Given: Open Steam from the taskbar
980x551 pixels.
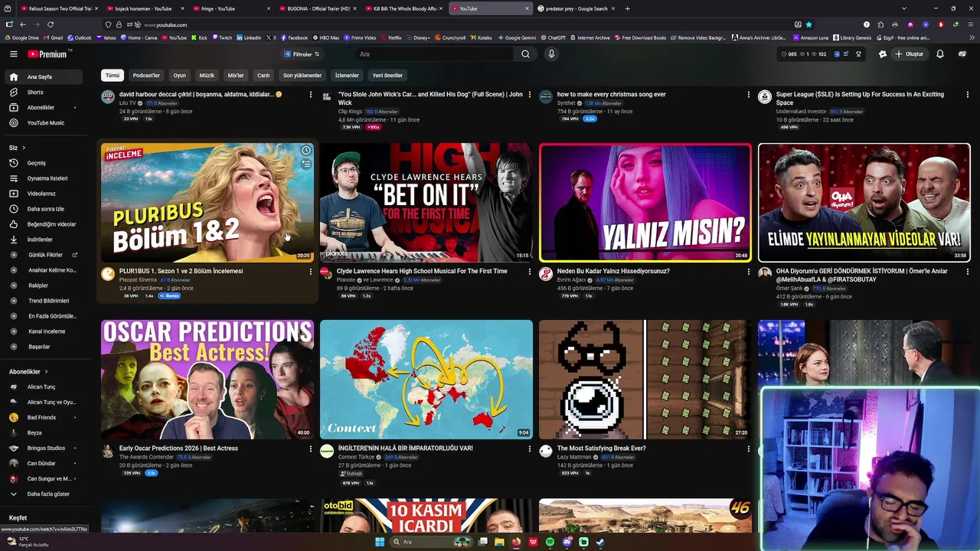Looking at the screenshot, I should [600, 542].
